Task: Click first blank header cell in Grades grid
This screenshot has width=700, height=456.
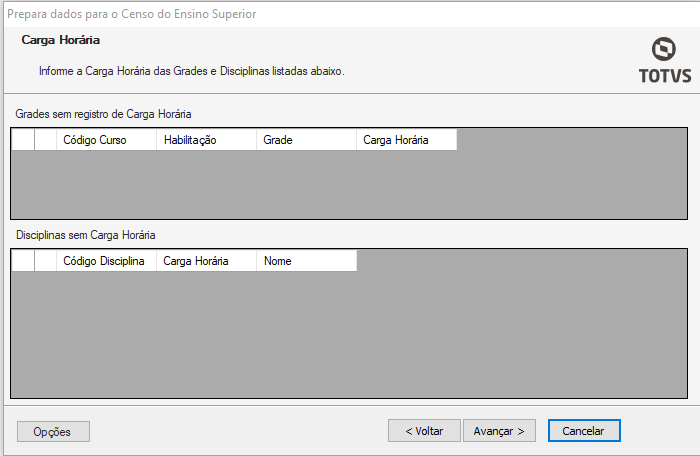Action: (x=23, y=140)
